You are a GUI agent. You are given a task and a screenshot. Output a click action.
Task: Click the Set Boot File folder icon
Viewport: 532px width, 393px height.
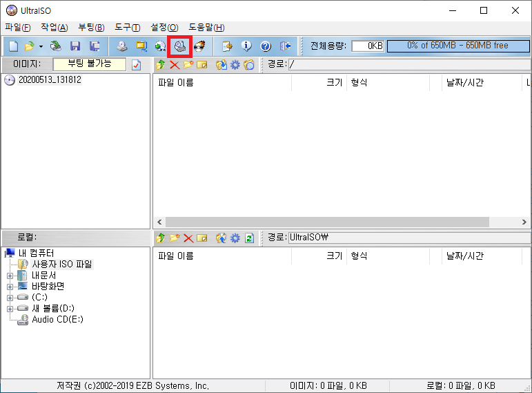pos(249,64)
